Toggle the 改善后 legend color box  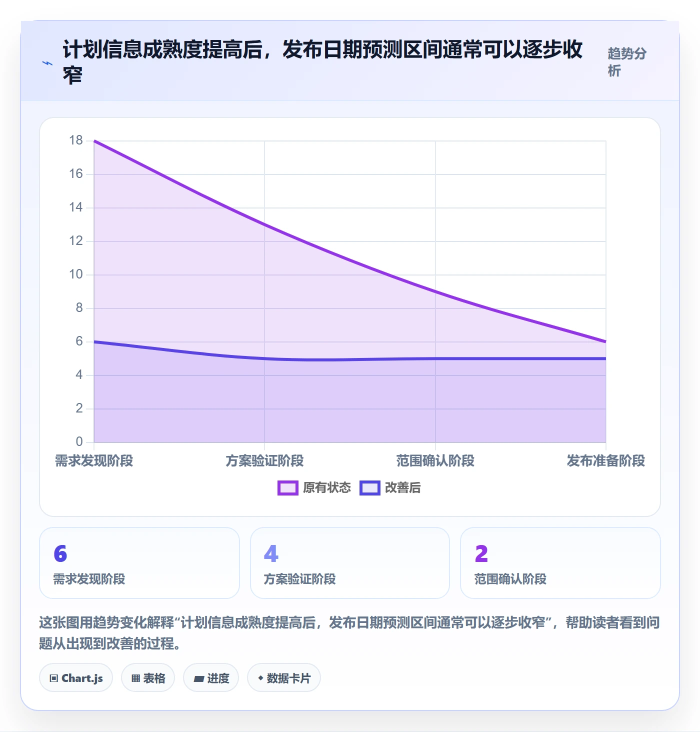369,488
